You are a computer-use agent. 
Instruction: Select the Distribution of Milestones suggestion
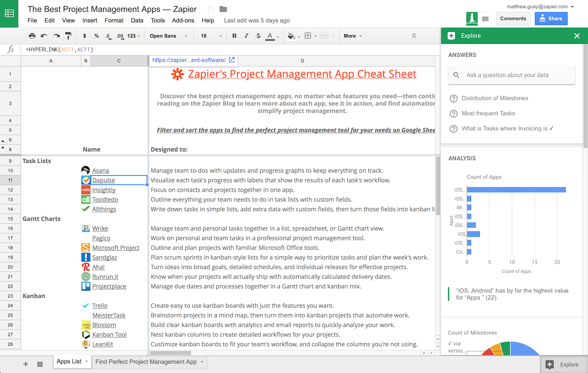pyautogui.click(x=495, y=98)
